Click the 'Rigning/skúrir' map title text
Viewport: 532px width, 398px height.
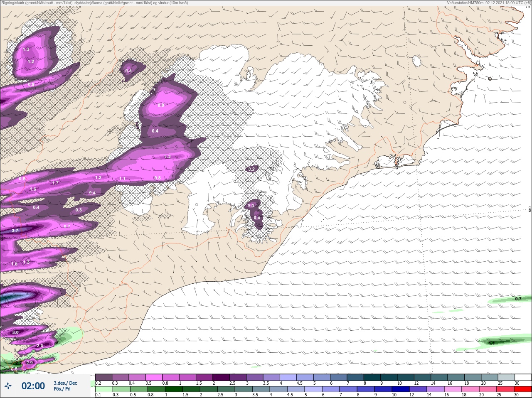[16, 3]
